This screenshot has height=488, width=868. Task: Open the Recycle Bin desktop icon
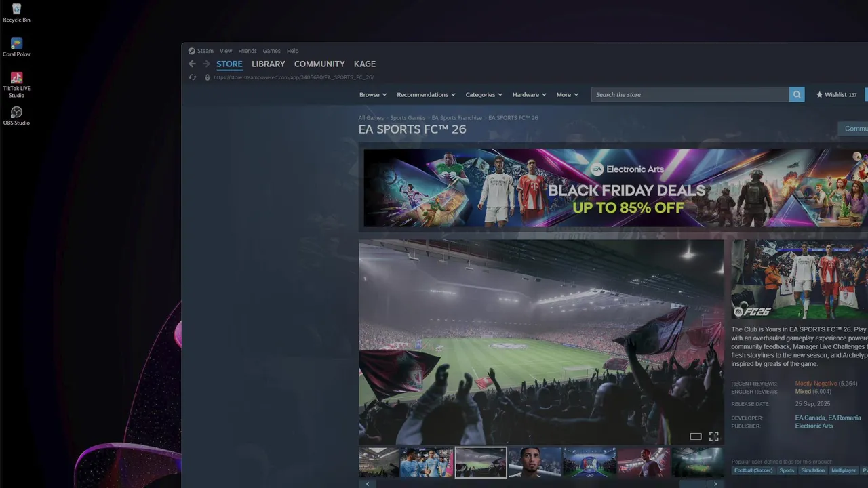[16, 12]
